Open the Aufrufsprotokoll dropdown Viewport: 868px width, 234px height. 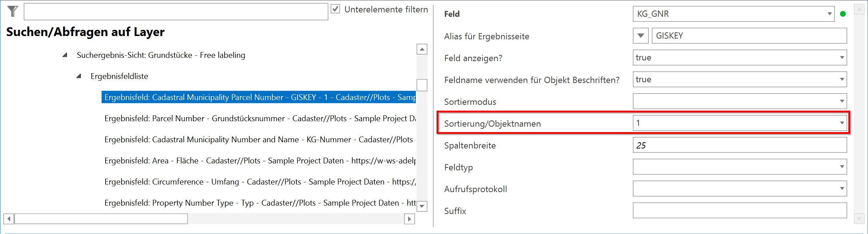coord(842,189)
